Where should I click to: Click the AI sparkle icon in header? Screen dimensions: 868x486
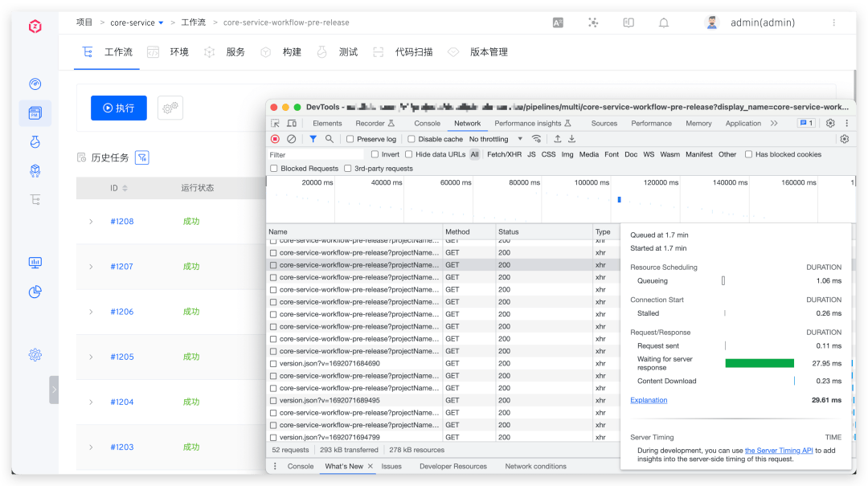[x=593, y=22]
